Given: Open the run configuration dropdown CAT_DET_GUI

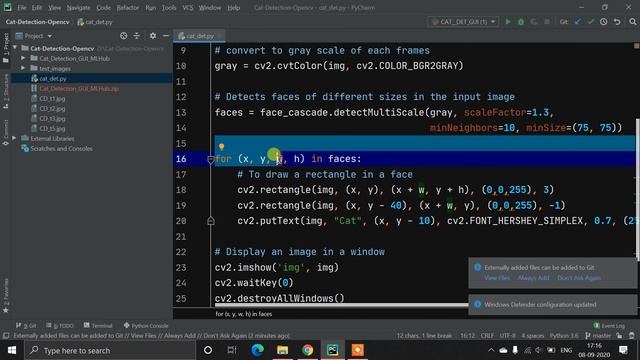Looking at the screenshot, I should point(463,22).
